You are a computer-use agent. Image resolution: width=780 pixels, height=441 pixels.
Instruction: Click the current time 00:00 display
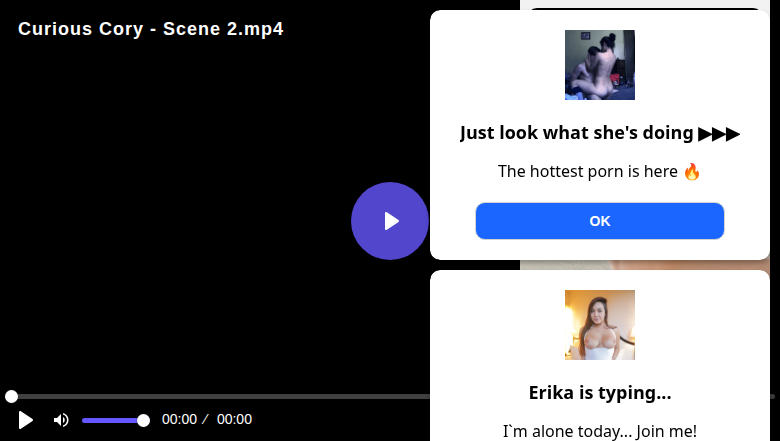(x=179, y=420)
